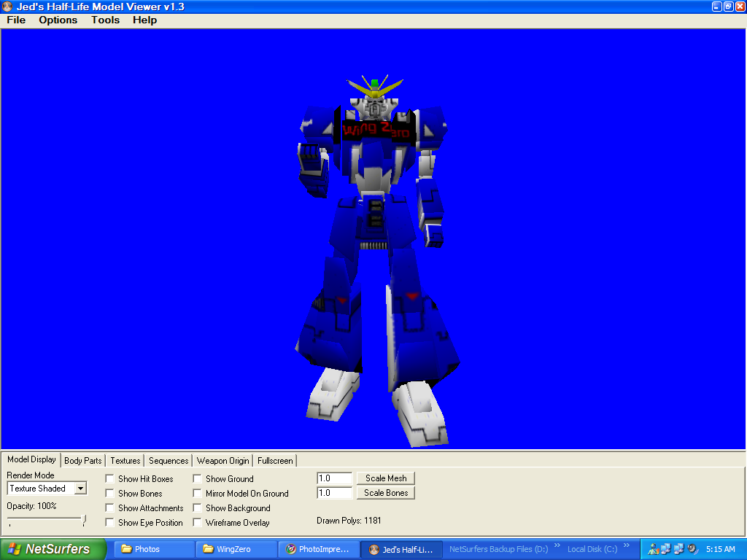747x560 pixels.
Task: Click the Scale Bones value field
Action: pyautogui.click(x=334, y=493)
